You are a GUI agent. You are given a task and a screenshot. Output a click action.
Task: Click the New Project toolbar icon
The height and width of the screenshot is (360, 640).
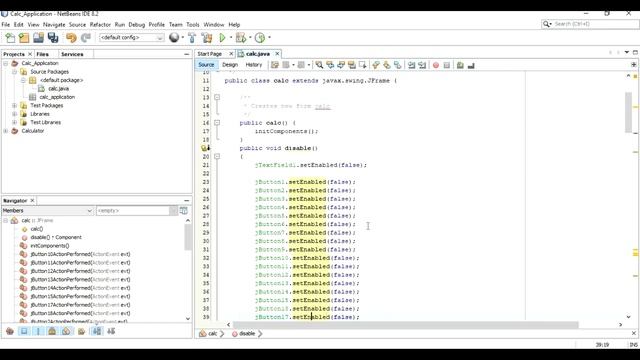(x=24, y=38)
